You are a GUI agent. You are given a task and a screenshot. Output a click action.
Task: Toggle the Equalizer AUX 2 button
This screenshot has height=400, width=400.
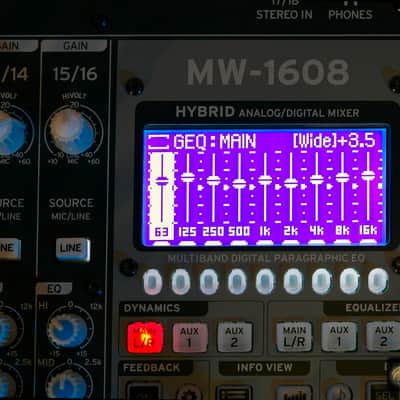(383, 337)
